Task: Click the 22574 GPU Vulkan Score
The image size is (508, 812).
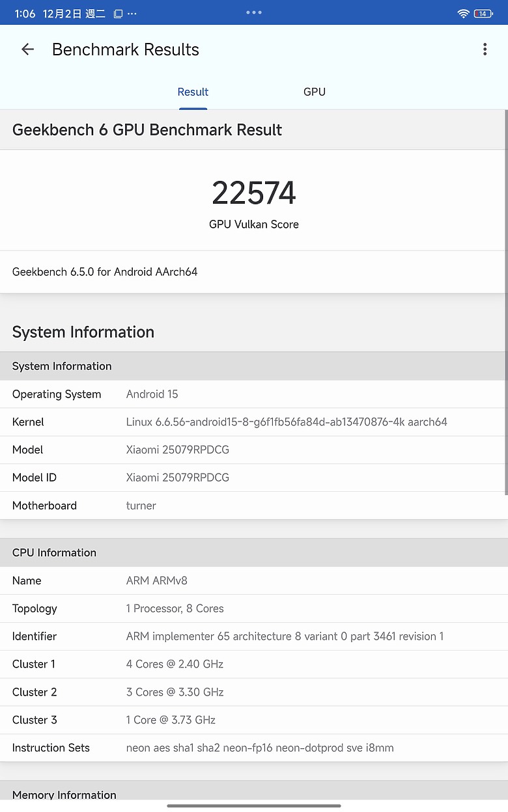Action: coord(253,193)
